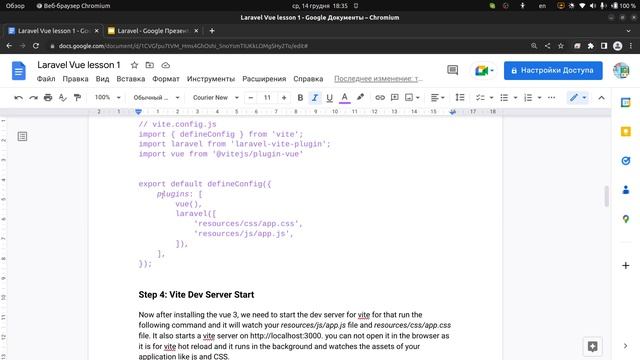Open paragraph style dropdown
This screenshot has height=360, width=640.
coord(156,98)
